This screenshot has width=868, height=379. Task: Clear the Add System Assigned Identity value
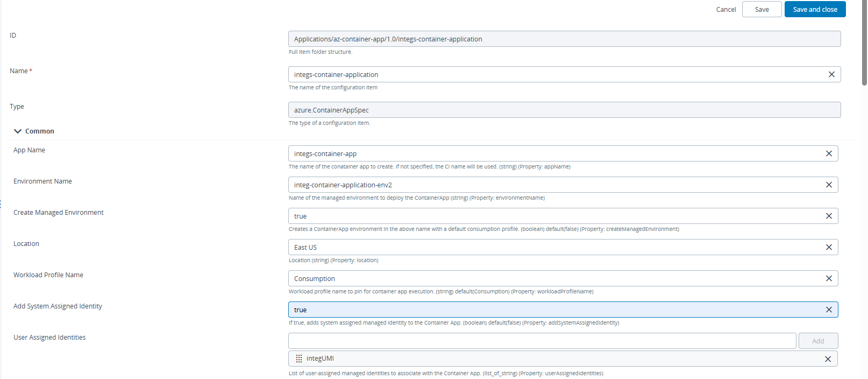click(829, 310)
